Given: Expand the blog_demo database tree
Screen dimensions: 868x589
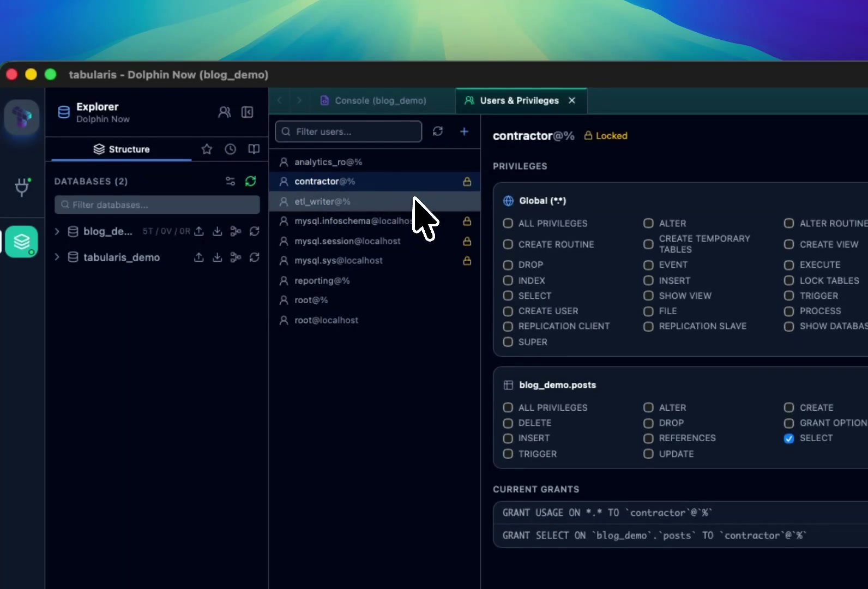Looking at the screenshot, I should (57, 231).
